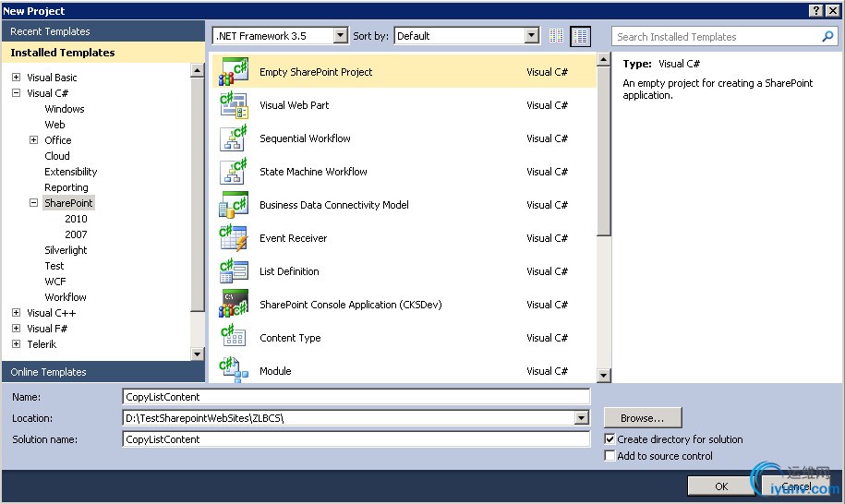Open the .NET Framework version dropdown

point(340,36)
